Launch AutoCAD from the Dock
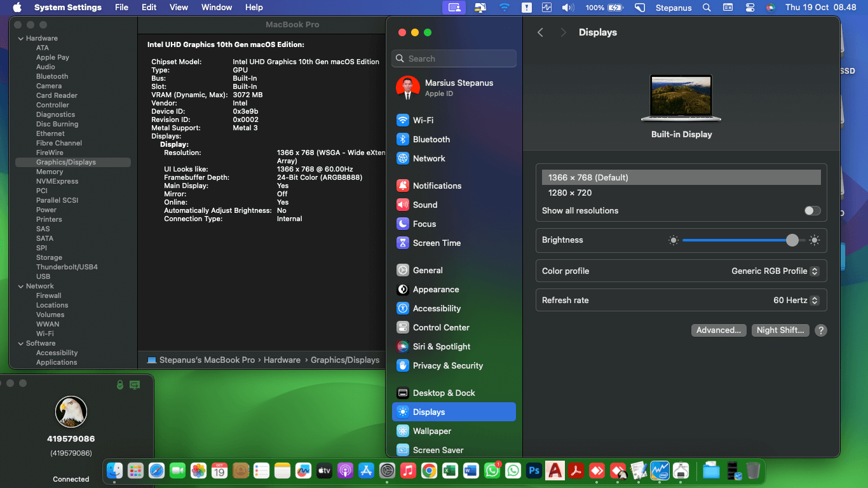 555,471
